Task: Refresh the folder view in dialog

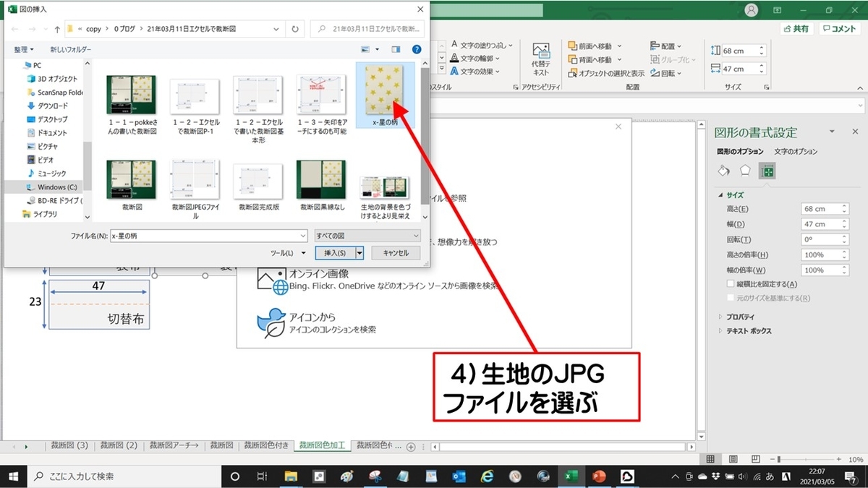Action: [295, 30]
